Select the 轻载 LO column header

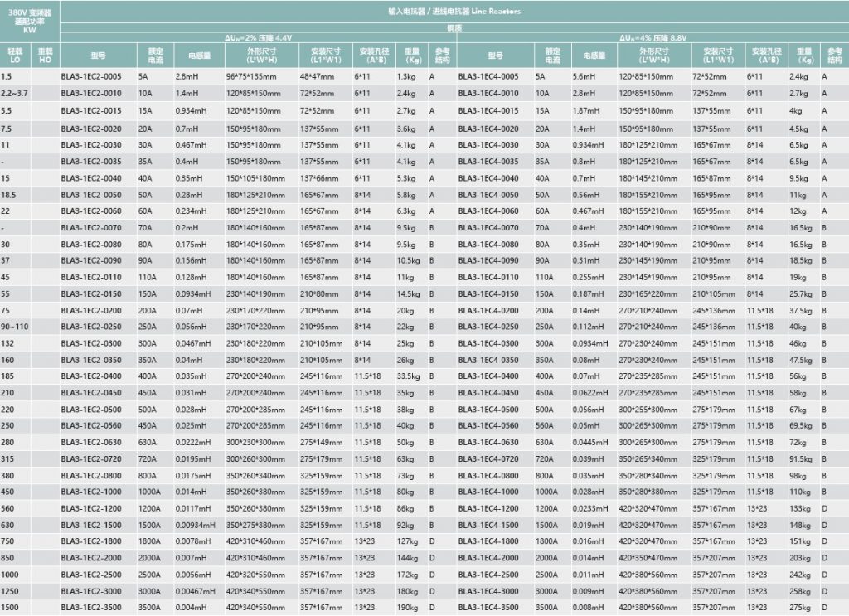tap(15, 56)
